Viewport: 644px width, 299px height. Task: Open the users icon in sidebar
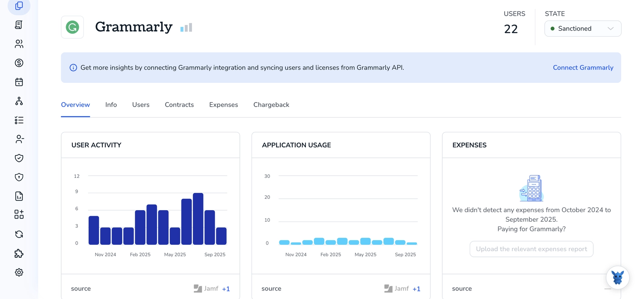pyautogui.click(x=19, y=44)
